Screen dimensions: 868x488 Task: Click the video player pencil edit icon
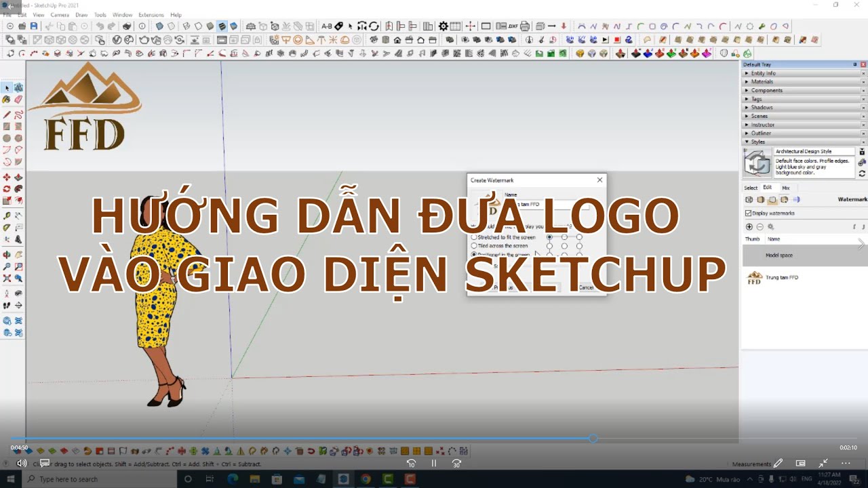(778, 463)
